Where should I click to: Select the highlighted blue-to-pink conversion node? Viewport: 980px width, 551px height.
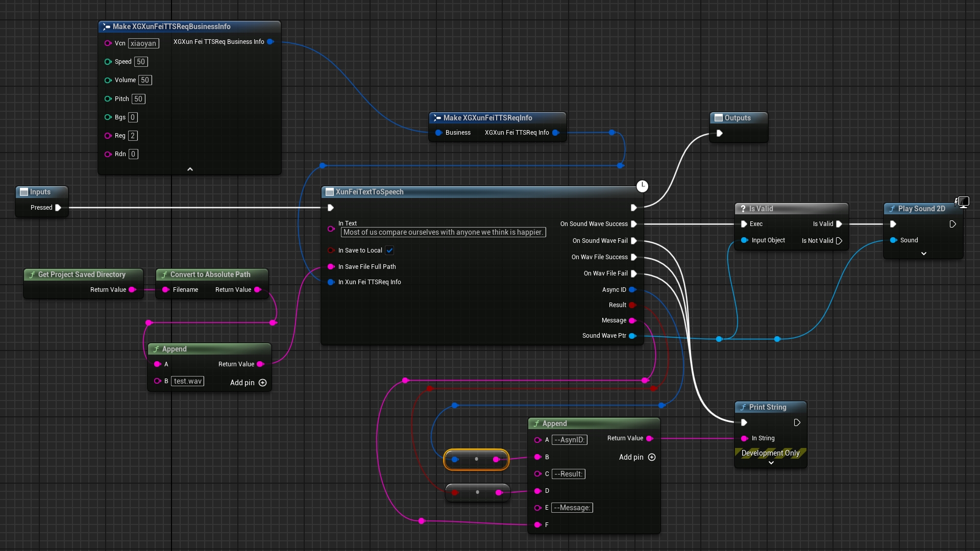[476, 459]
